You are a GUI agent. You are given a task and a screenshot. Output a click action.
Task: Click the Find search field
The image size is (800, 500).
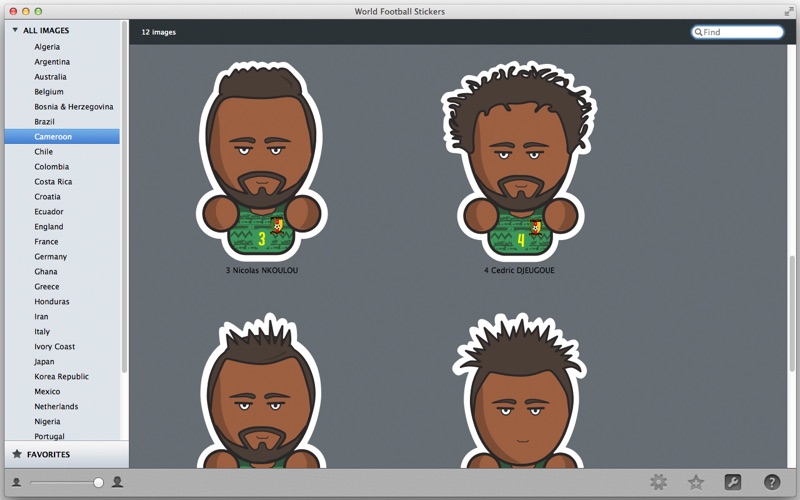737,32
